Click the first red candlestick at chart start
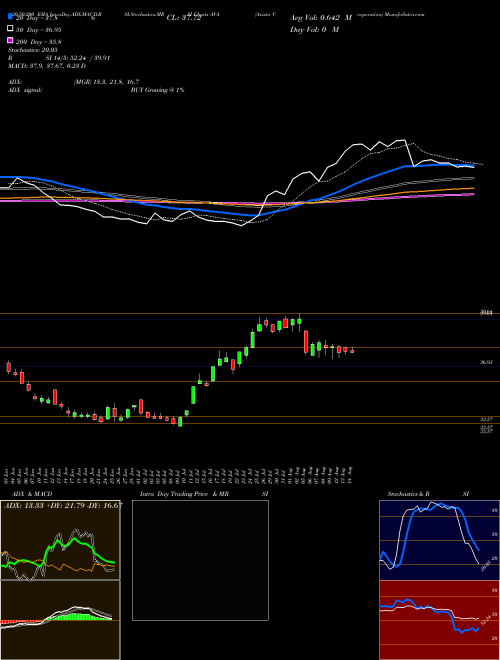500x660 pixels. 8,367
